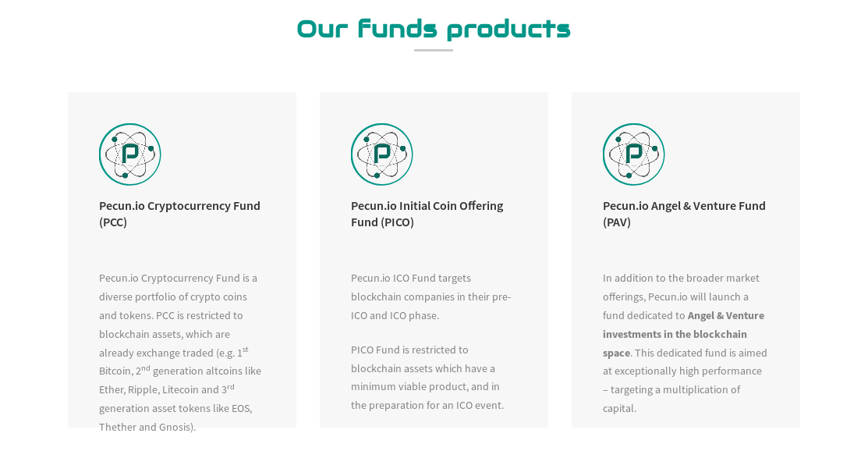Click the 'Thether and Gnosis' line of text
The height and width of the screenshot is (451, 868).
[147, 427]
